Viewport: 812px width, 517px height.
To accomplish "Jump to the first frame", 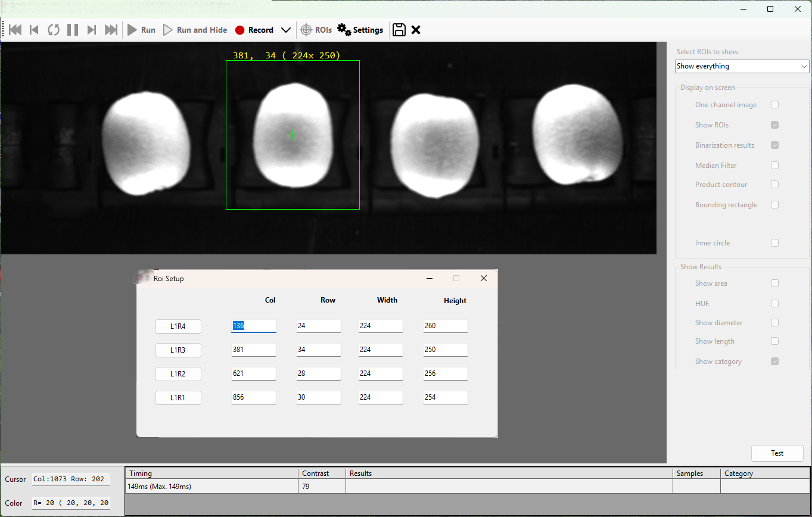I will 15,30.
